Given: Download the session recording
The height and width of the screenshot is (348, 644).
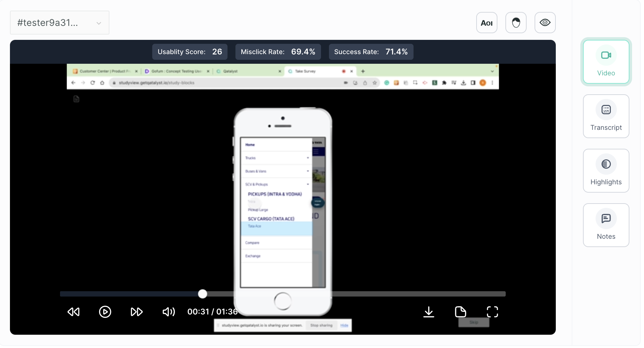Looking at the screenshot, I should click(x=429, y=312).
